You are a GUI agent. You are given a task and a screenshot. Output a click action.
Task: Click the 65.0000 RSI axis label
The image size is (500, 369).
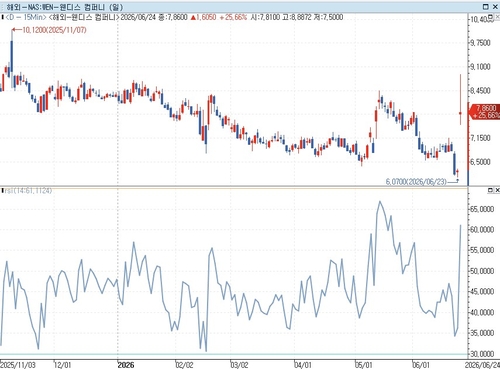[482, 209]
